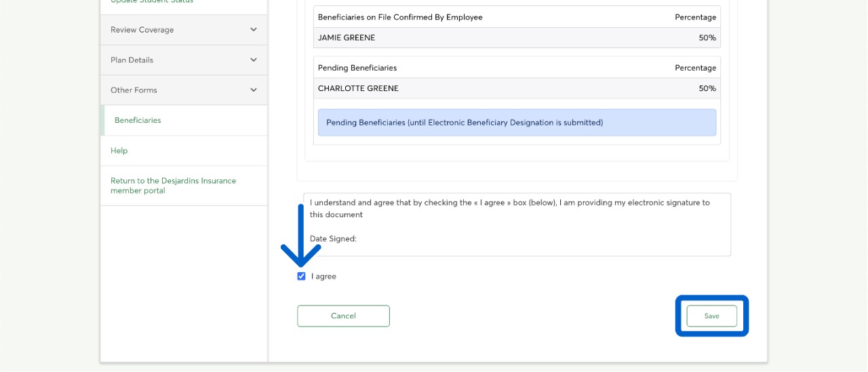This screenshot has width=868, height=372.
Task: Open the Plan Details sidebar section
Action: point(132,60)
